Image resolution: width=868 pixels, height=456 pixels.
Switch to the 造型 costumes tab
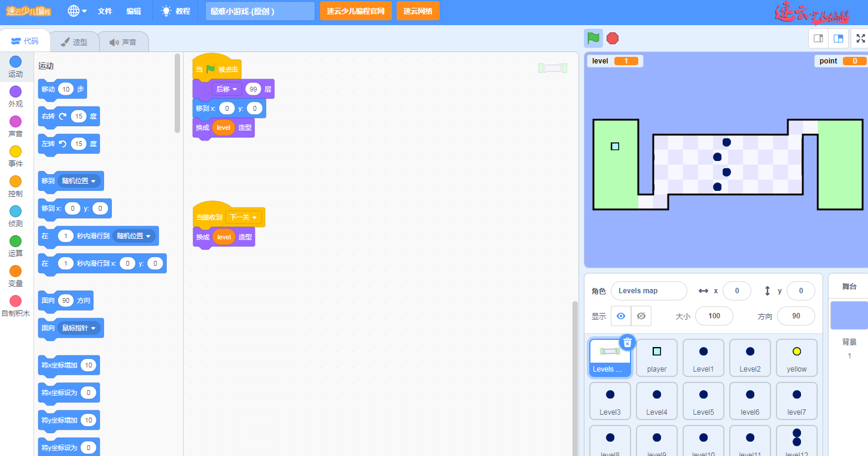(x=74, y=42)
